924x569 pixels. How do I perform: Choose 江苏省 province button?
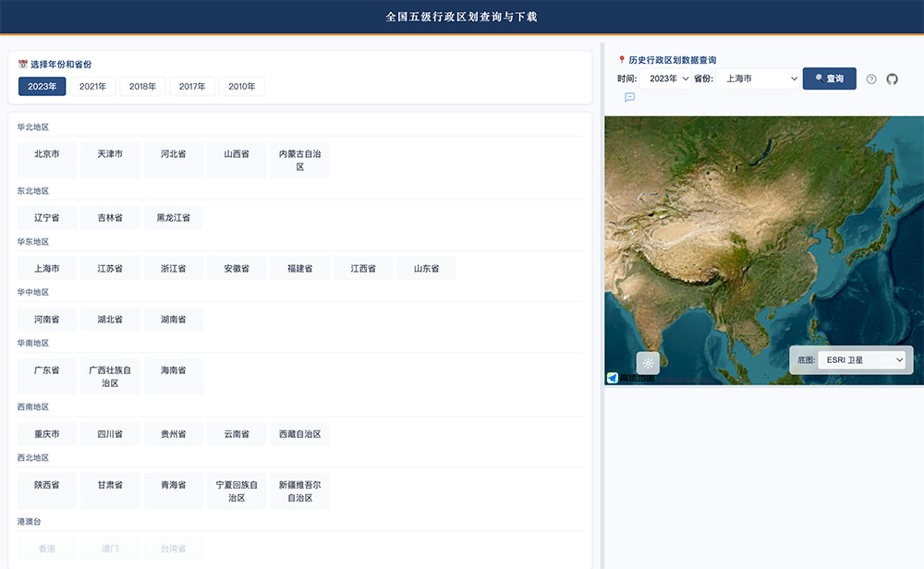pyautogui.click(x=110, y=269)
